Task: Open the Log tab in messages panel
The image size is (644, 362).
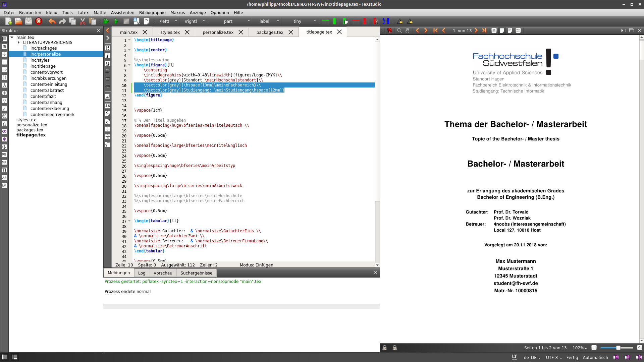Action: pyautogui.click(x=142, y=273)
